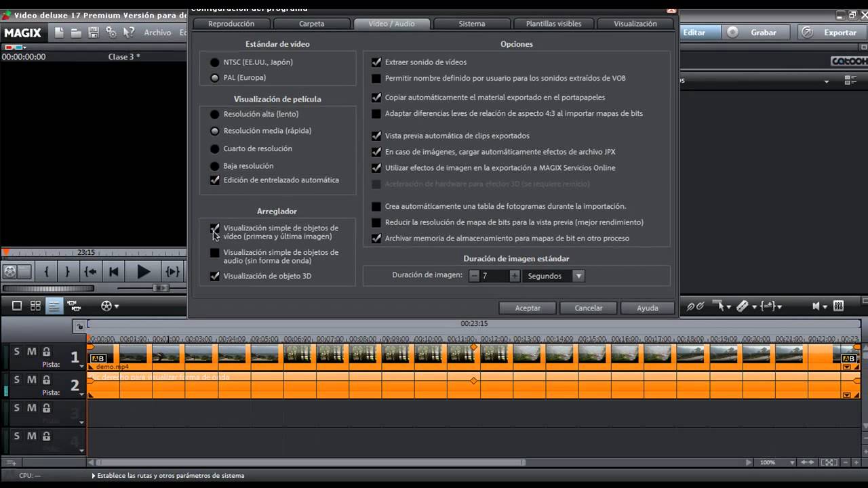
Task: Set range start with the { bracket button
Action: tap(46, 272)
